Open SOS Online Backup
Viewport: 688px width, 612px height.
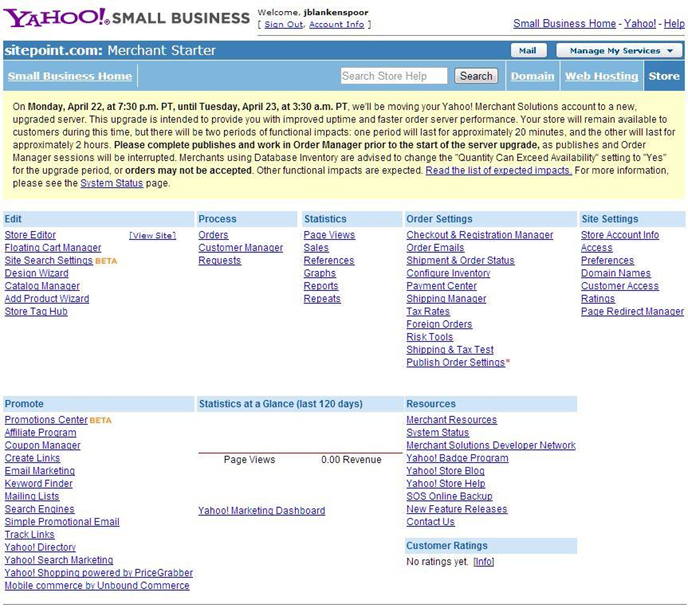(x=449, y=496)
